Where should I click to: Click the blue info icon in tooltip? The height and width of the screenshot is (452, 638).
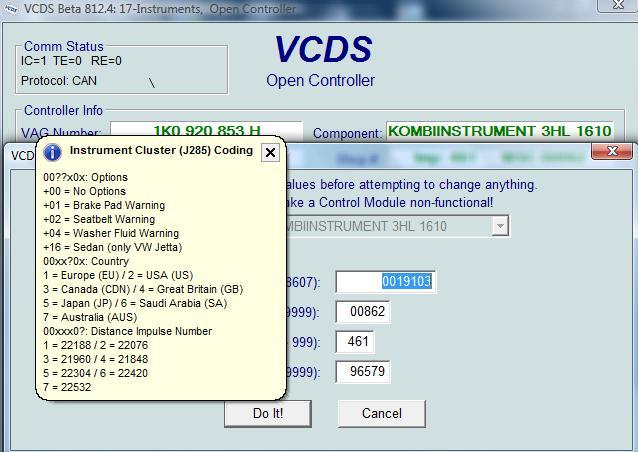[52, 153]
